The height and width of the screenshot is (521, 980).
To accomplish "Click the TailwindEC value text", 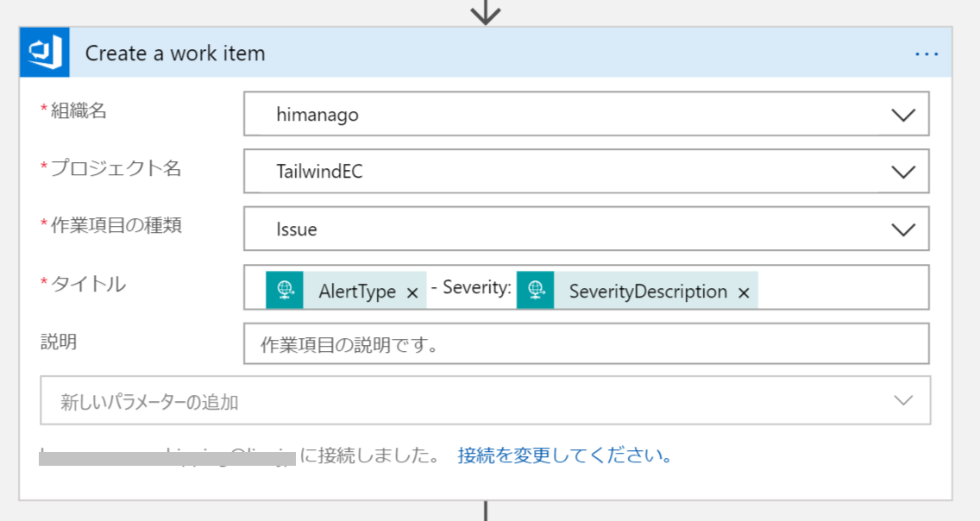I will 319,171.
